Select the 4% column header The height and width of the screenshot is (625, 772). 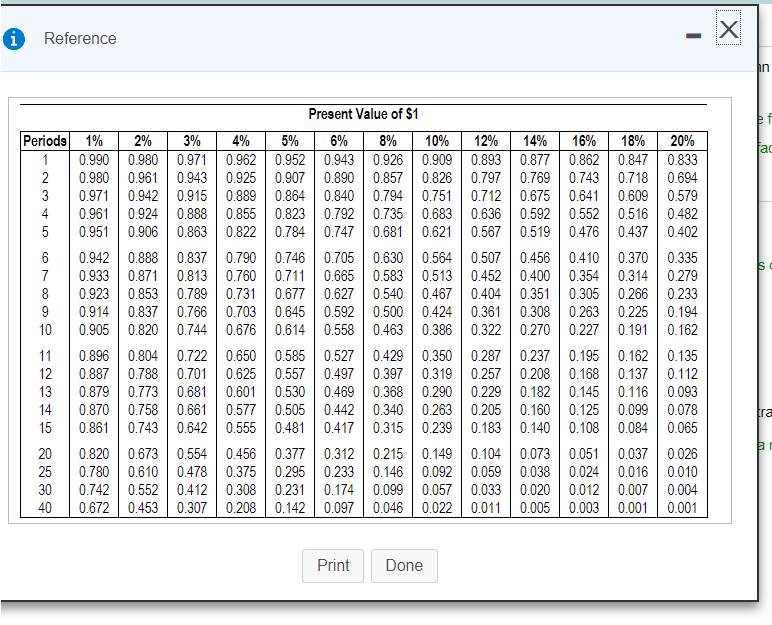tap(241, 141)
